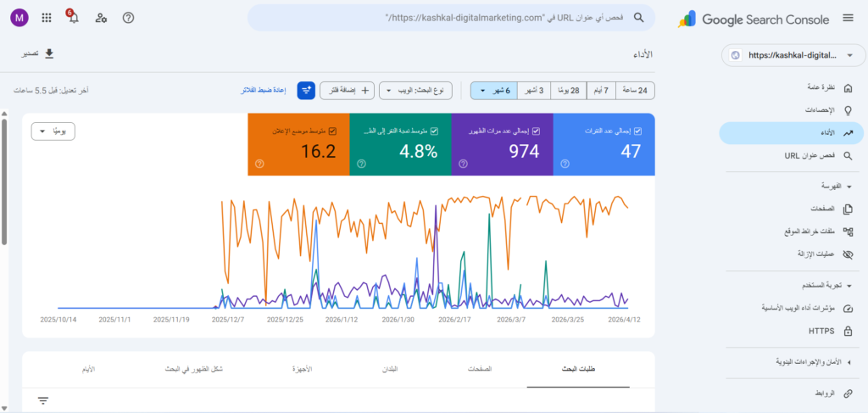Screen dimensions: 868x413
Task: Click the average CTR green card
Action: point(400,144)
